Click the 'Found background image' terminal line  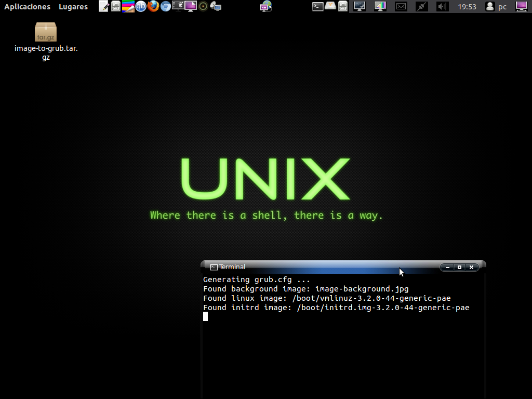point(305,289)
